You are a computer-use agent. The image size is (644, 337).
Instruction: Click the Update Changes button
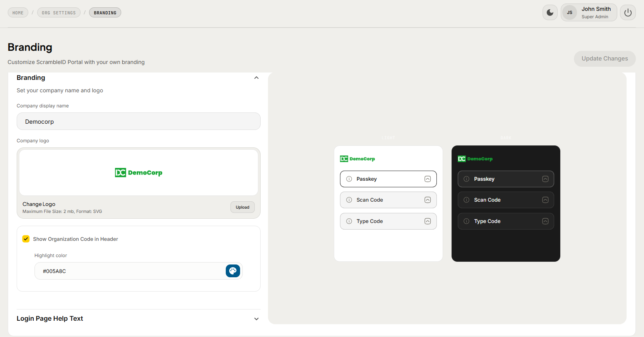(605, 59)
